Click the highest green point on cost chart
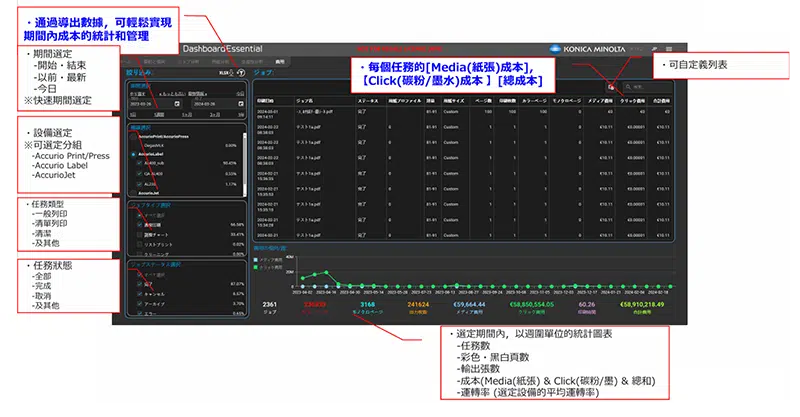Image resolution: width=800 pixels, height=417 pixels. tap(327, 273)
